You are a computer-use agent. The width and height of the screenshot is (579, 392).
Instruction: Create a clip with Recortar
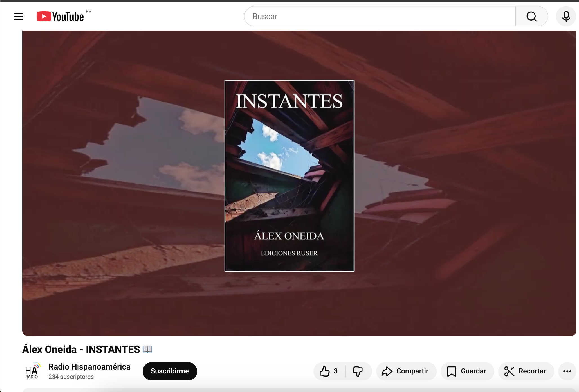pos(526,371)
